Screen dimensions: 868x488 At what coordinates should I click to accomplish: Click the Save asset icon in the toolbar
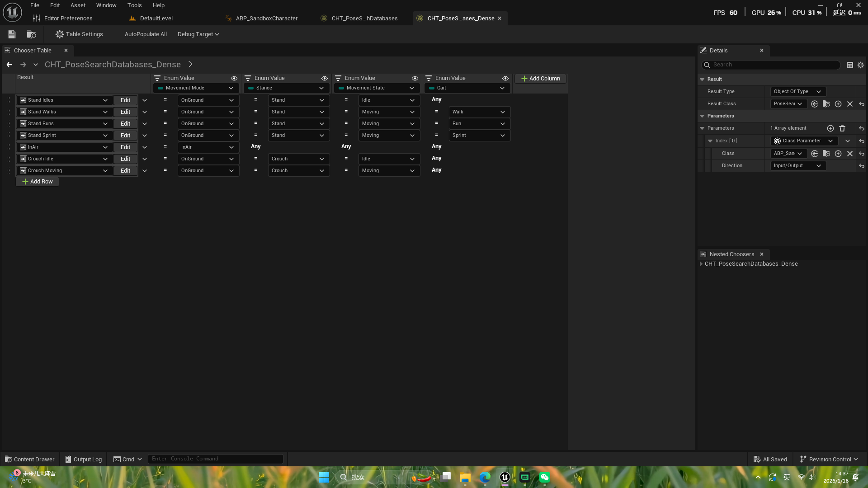tap(12, 34)
